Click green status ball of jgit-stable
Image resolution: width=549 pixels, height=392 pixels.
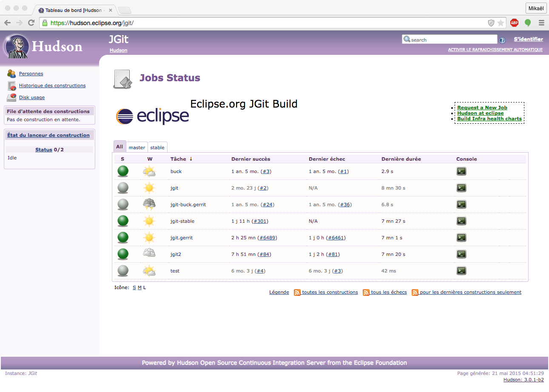pyautogui.click(x=123, y=221)
